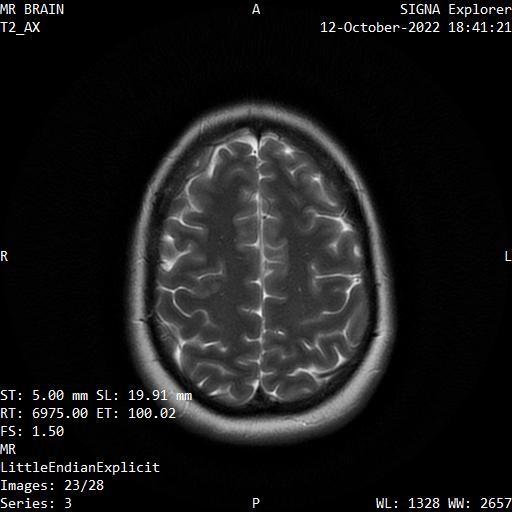Click the anterior 'A' orientation marker

(x=256, y=9)
